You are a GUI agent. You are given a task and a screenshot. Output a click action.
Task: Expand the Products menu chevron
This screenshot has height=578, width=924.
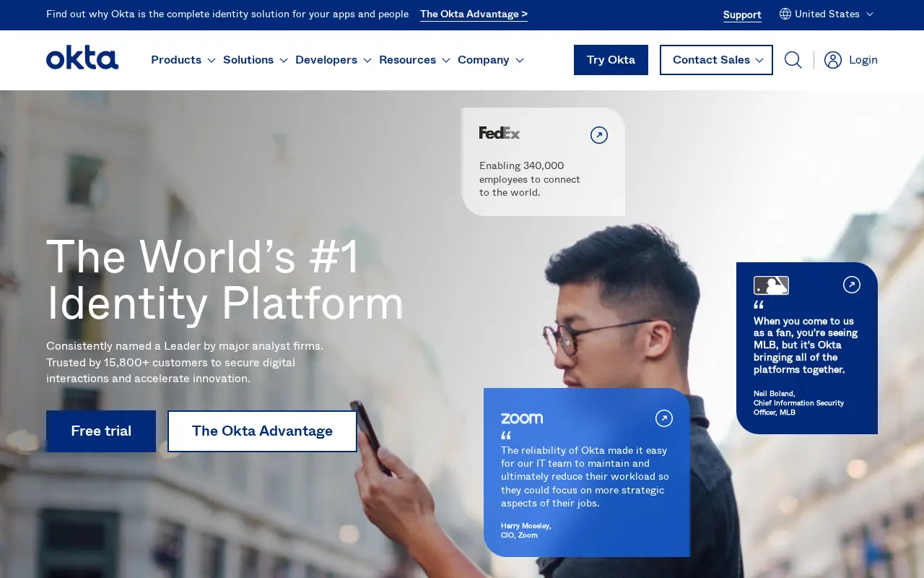click(x=212, y=60)
